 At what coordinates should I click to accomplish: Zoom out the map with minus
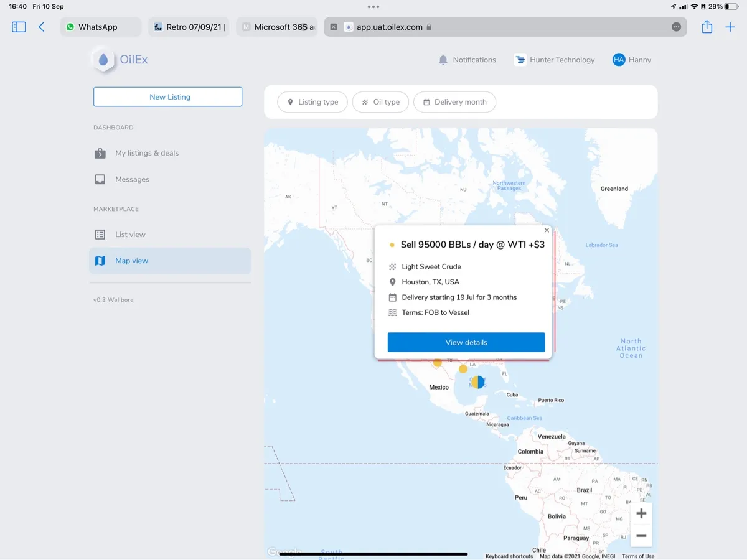click(641, 536)
